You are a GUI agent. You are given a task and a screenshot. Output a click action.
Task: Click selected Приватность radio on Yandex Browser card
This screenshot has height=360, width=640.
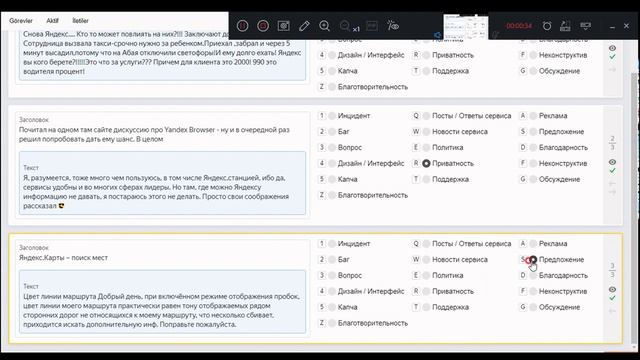click(427, 163)
